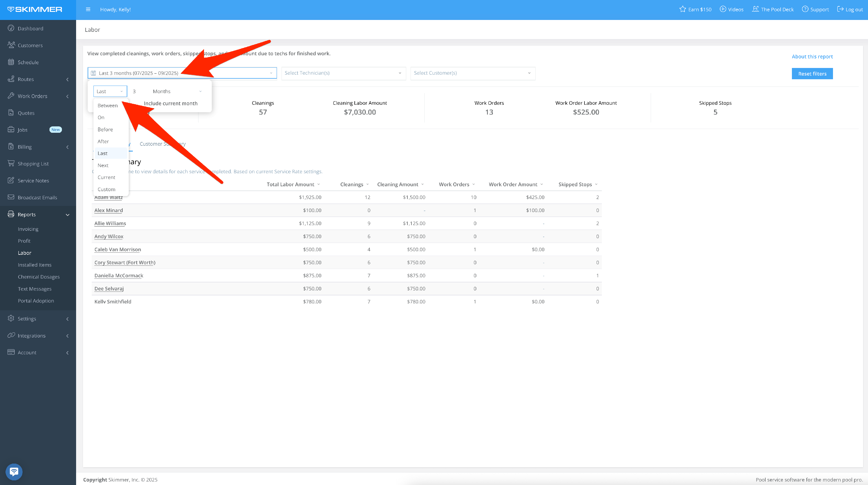The width and height of the screenshot is (868, 485).
Task: Open the Months unit dropdown
Action: [x=177, y=91]
